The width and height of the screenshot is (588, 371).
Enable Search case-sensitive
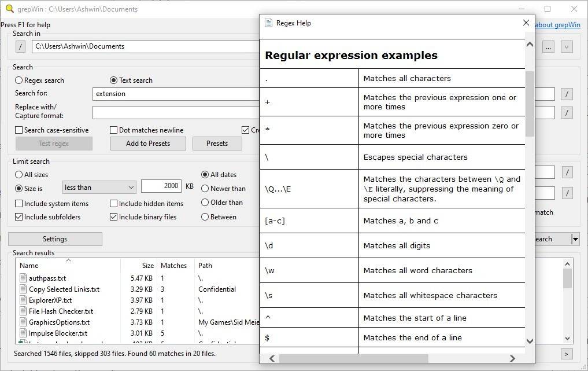point(52,130)
